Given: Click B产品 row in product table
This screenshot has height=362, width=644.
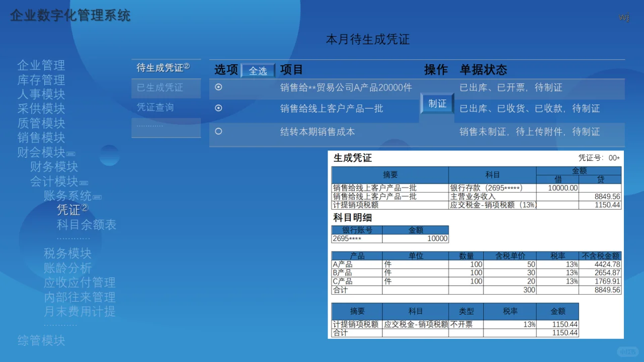Looking at the screenshot, I should coord(476,273).
